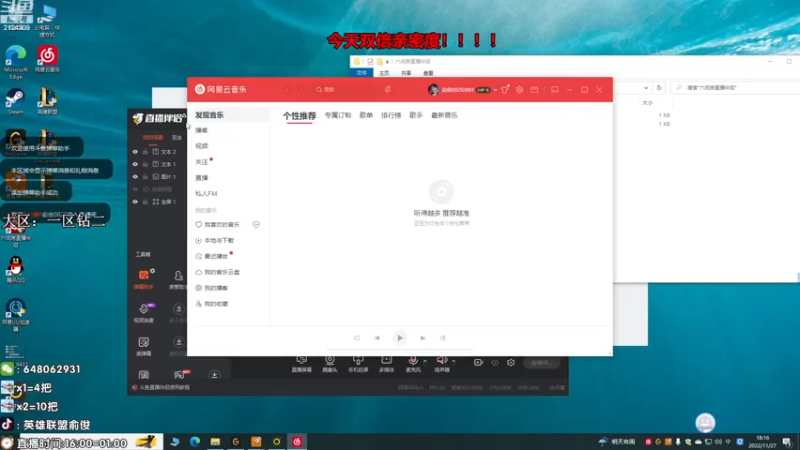This screenshot has height=450, width=800.
Task: Click the File Explorer search box
Action: pyautogui.click(x=735, y=88)
